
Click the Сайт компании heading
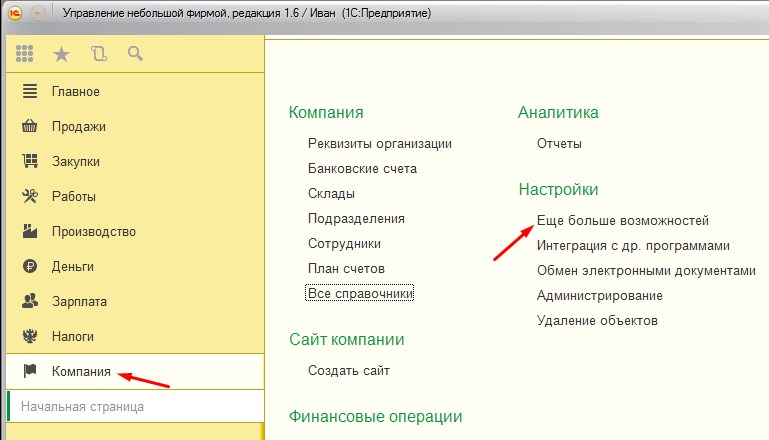pyautogui.click(x=346, y=339)
